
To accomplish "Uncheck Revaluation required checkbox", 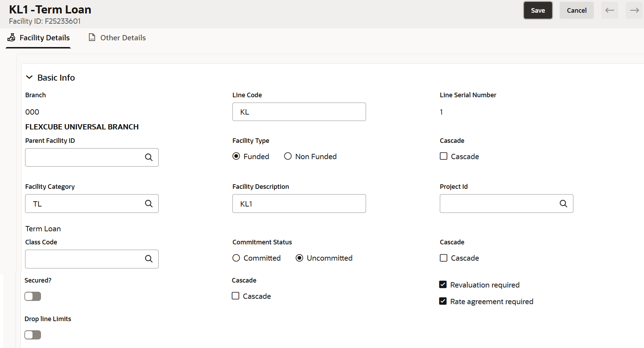I will point(443,285).
